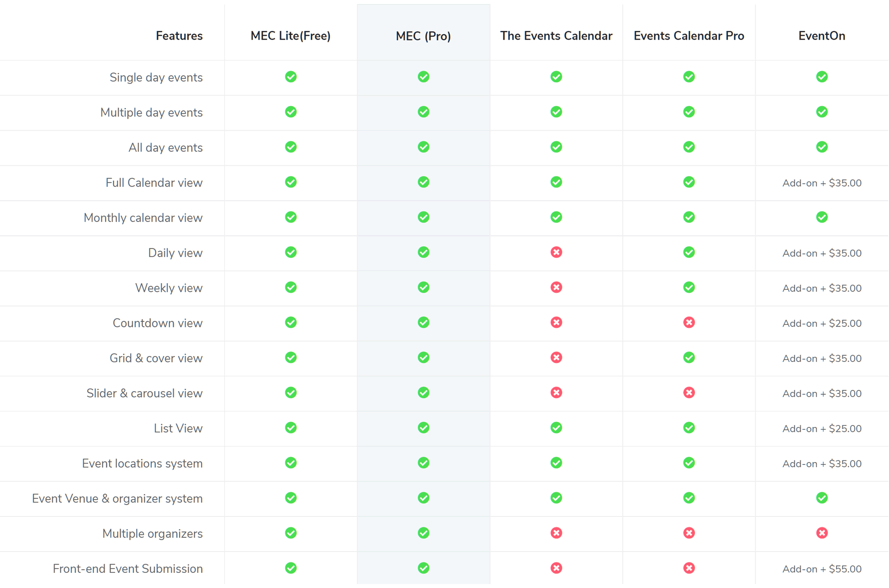889x588 pixels.
Task: Click red X for EventOn Multiple organizers
Action: coord(821,533)
